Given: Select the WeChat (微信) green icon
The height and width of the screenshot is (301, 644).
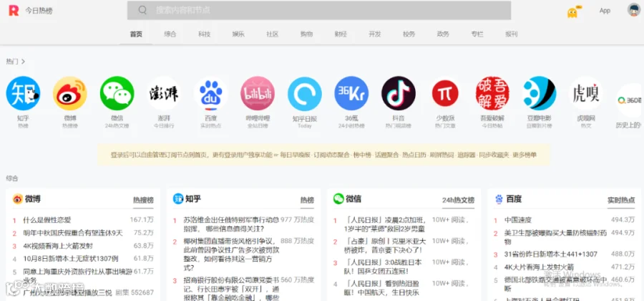Looking at the screenshot, I should [x=117, y=93].
